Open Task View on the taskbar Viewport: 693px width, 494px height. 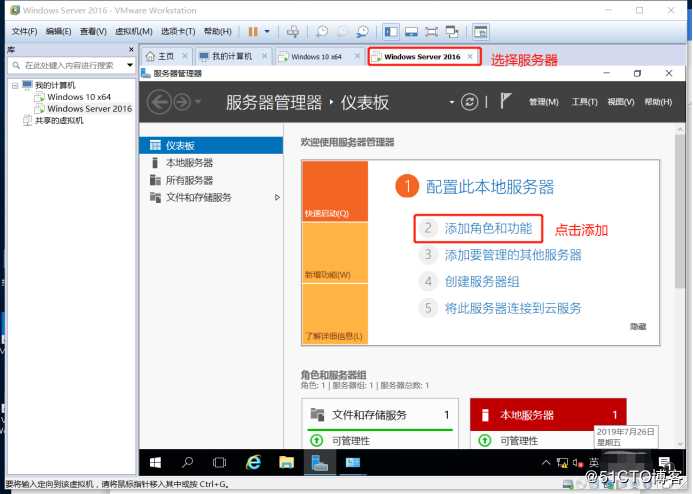pyautogui.click(x=219, y=463)
